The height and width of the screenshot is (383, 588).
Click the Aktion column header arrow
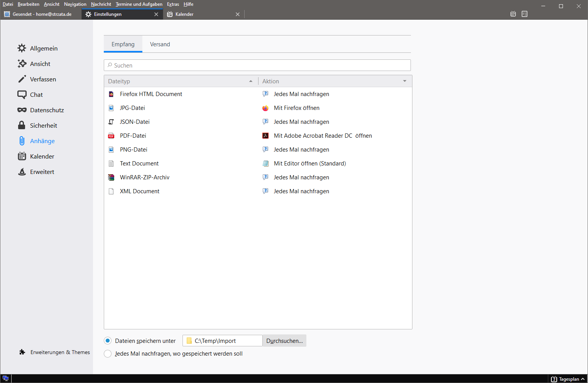coord(405,81)
